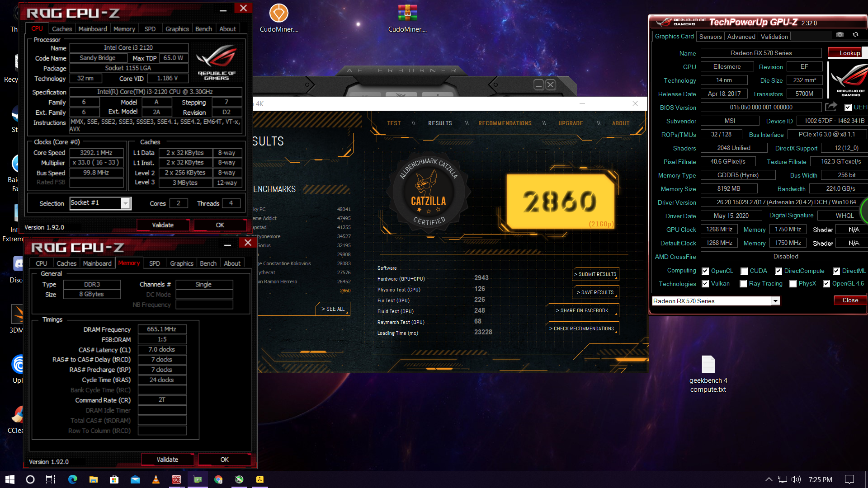The image size is (868, 488).
Task: Click Share on Facebook in Catzilla
Action: click(582, 310)
